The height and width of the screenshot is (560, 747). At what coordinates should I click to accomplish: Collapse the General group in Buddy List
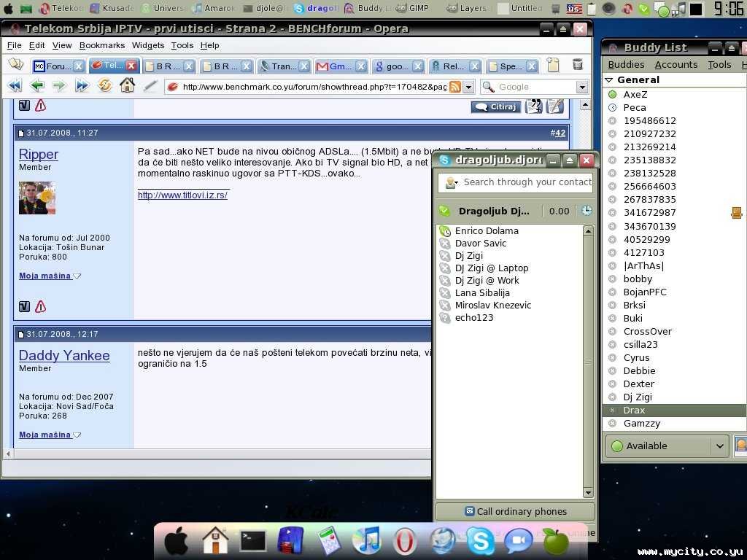pyautogui.click(x=609, y=80)
